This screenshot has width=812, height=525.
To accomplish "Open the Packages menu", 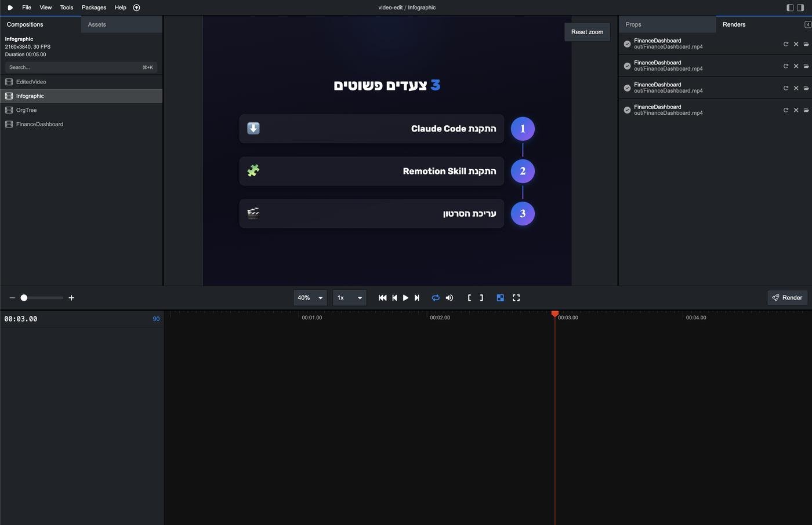I will (x=94, y=8).
